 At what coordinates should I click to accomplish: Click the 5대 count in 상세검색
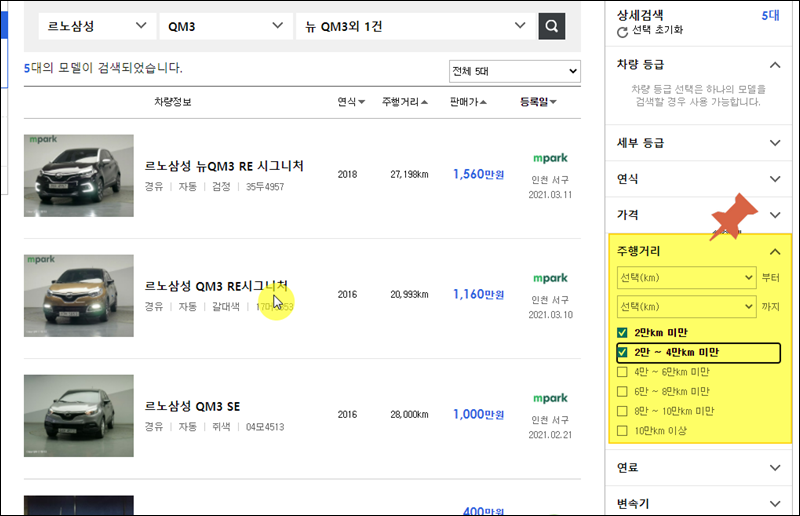[x=770, y=15]
